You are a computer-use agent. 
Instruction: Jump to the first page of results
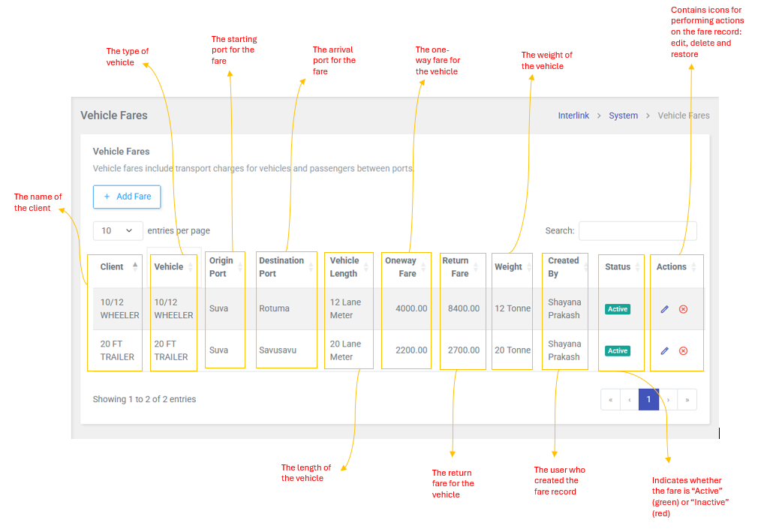(610, 400)
